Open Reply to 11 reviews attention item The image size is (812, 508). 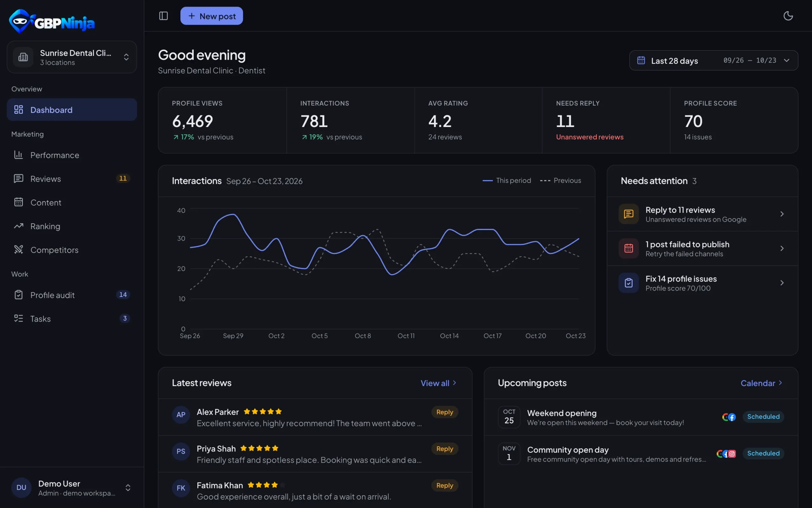pos(702,214)
